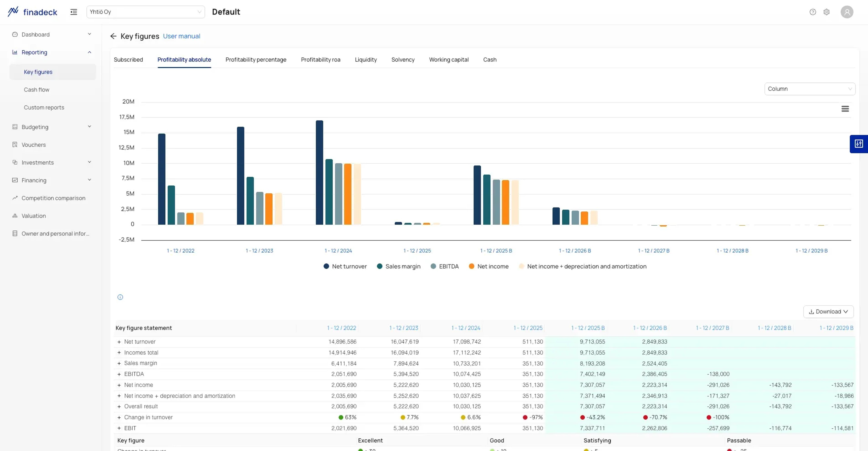The image size is (868, 451).
Task: Switch to the Solvency tab
Action: [x=403, y=60]
